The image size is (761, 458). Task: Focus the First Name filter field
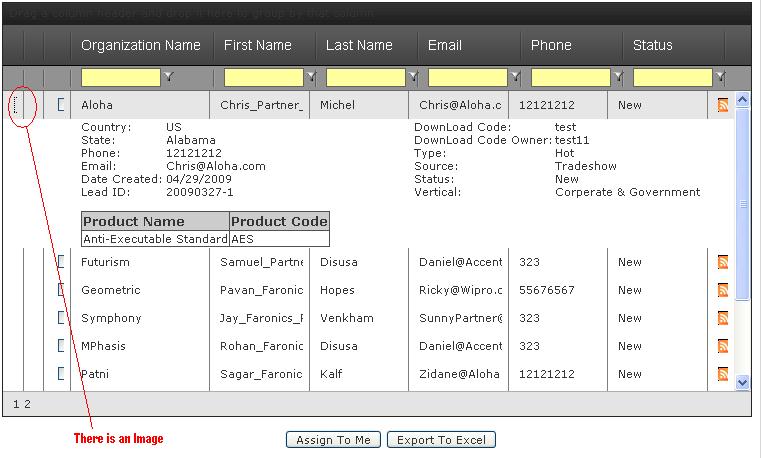tap(264, 78)
